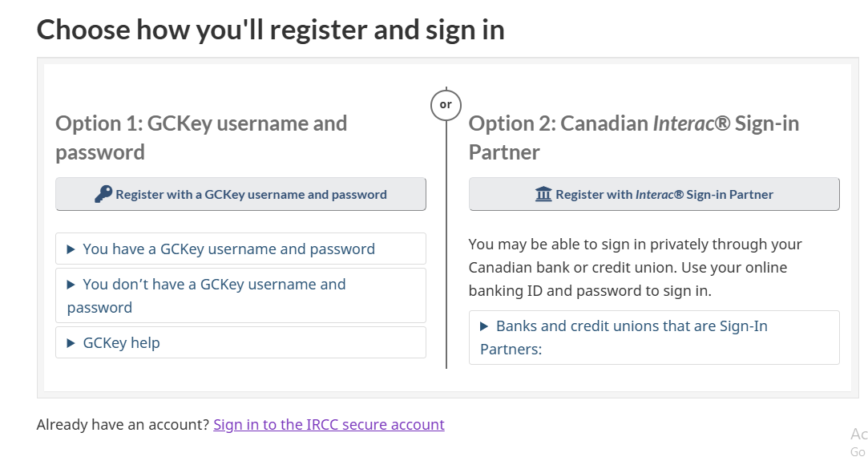Screen dimensions: 868x461
Task: Sign in to the IRCC secure account
Action: tap(329, 425)
